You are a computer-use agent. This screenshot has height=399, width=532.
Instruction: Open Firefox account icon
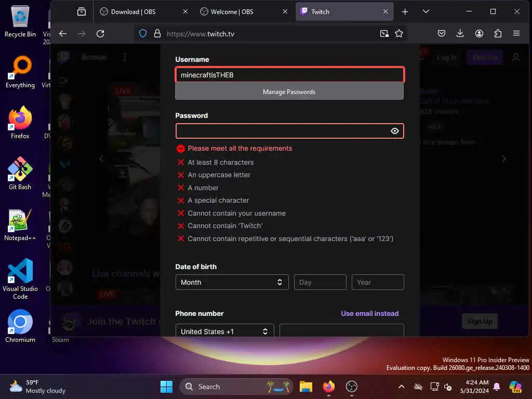tap(479, 33)
